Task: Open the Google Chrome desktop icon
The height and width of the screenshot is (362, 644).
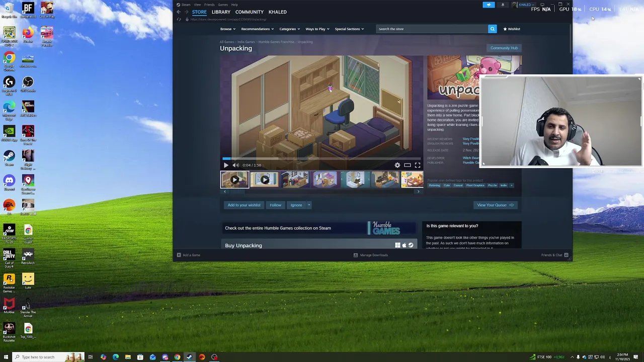Action: coord(9,60)
